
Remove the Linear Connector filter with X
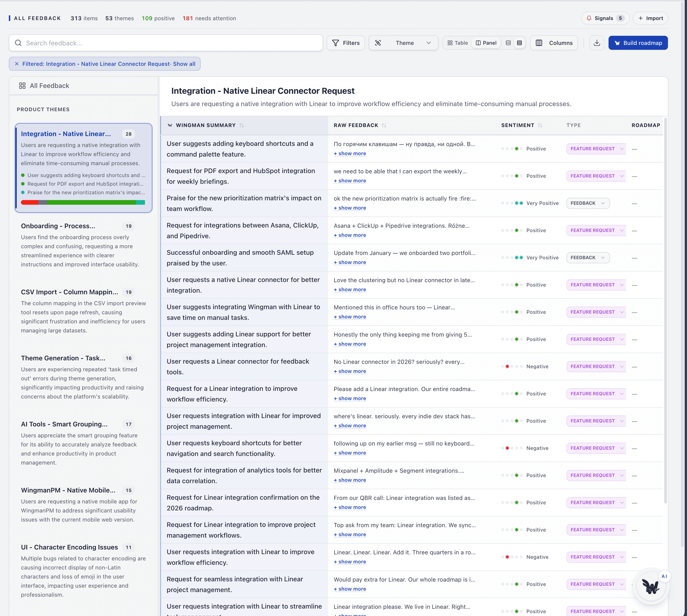tap(17, 64)
